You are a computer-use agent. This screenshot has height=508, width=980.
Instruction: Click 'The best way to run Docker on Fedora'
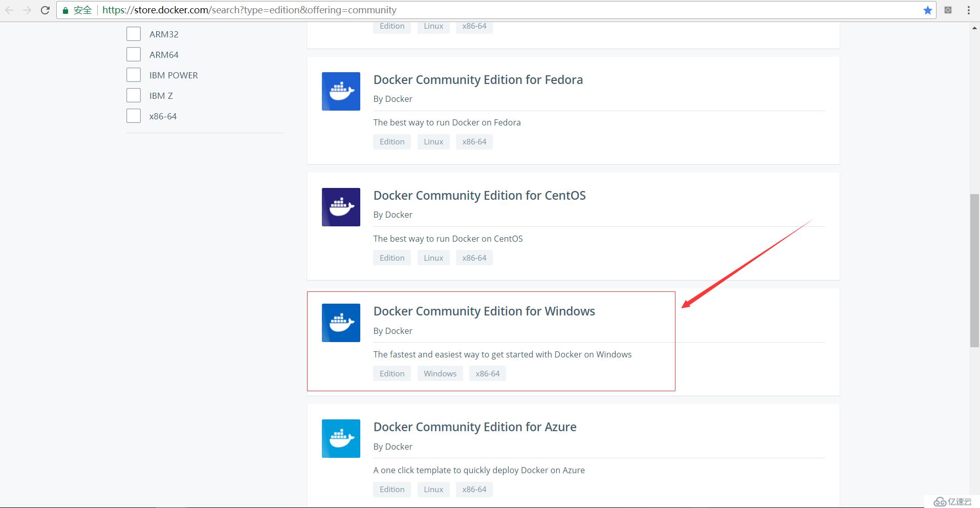pyautogui.click(x=447, y=122)
